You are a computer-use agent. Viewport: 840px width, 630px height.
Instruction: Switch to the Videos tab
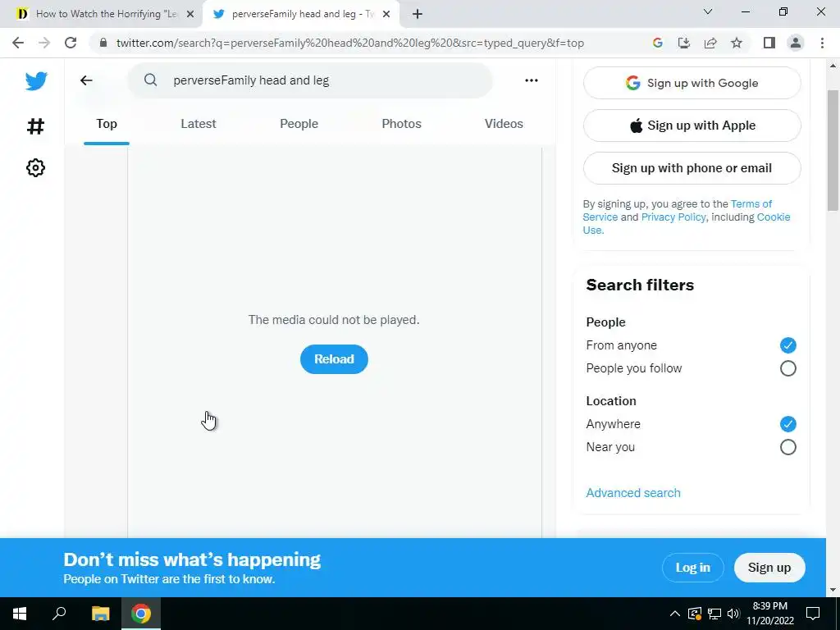(504, 124)
